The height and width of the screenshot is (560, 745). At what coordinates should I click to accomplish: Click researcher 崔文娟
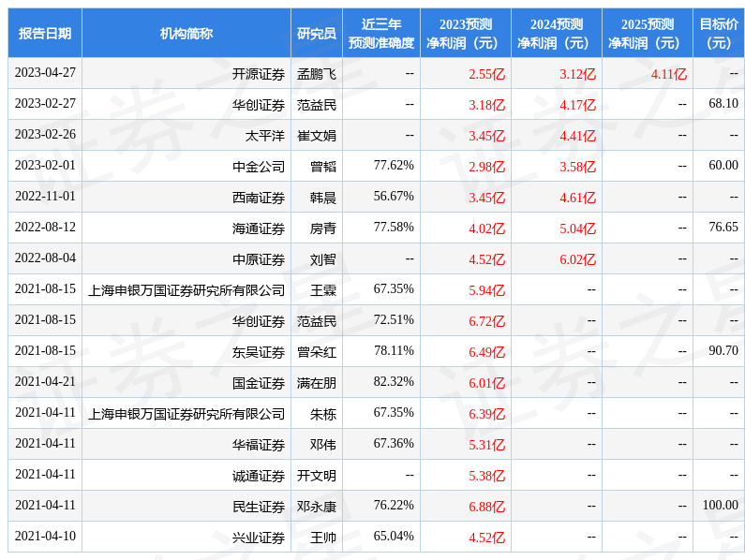[x=317, y=136]
